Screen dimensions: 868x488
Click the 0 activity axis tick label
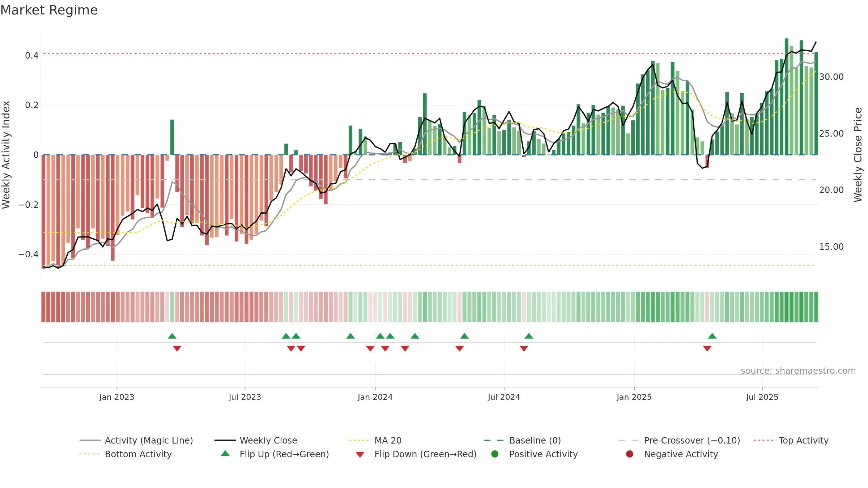36,155
